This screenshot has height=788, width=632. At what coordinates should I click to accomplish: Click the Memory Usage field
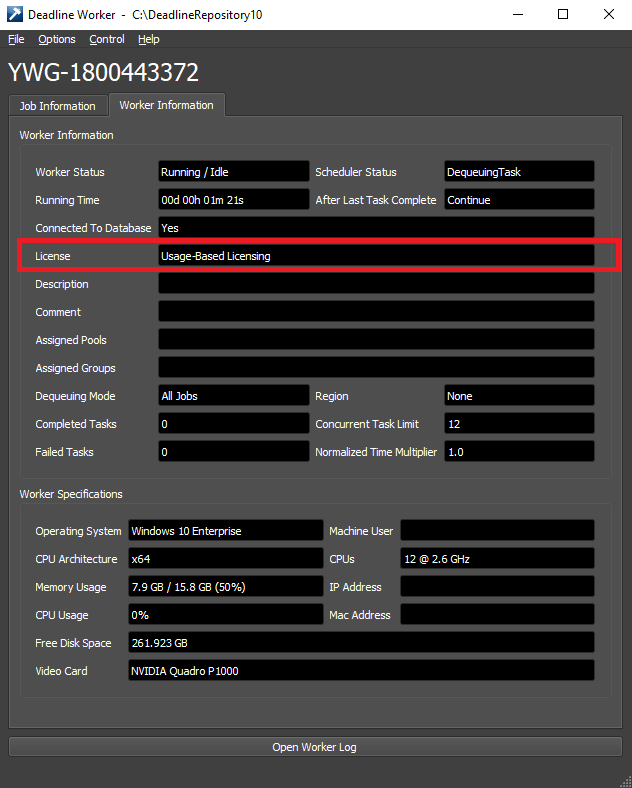point(226,587)
